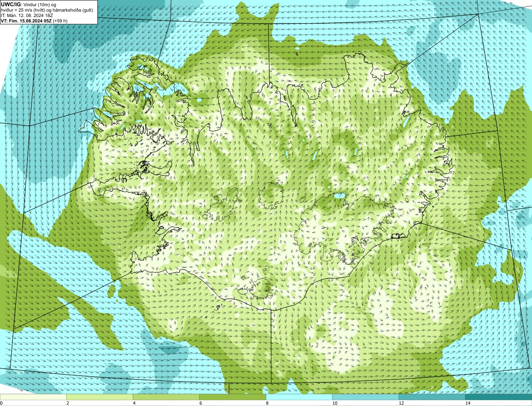
Task: Select the line "hviður > 25 m/s (hvítt) og hámarkshviða (gult)"
Action: [47, 10]
